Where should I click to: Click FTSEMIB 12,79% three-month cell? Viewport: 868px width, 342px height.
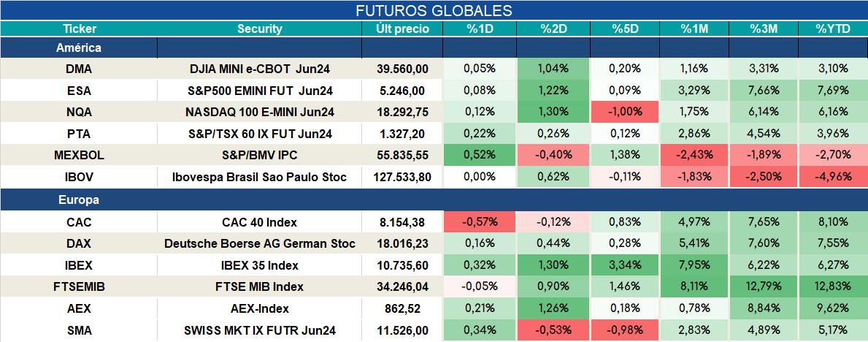pyautogui.click(x=764, y=287)
